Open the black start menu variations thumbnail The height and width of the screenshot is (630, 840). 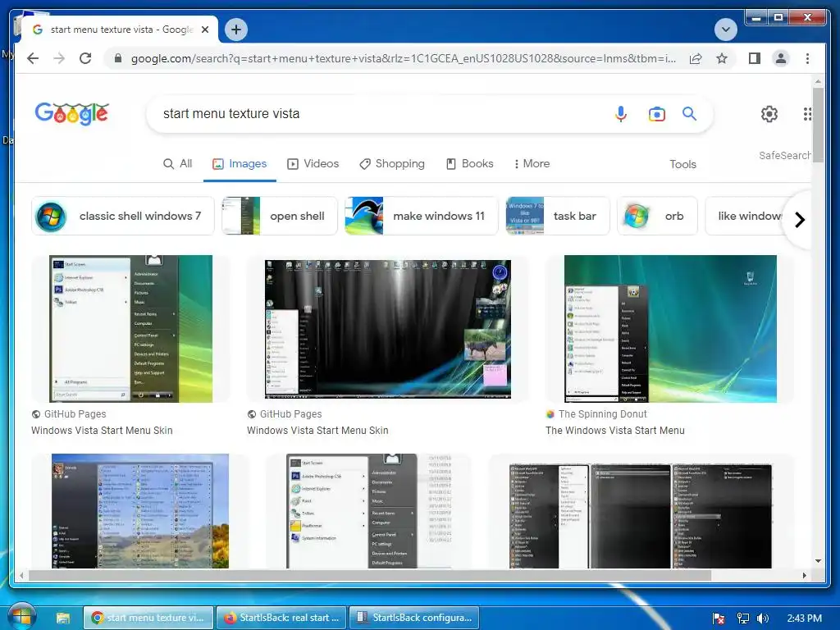point(640,517)
